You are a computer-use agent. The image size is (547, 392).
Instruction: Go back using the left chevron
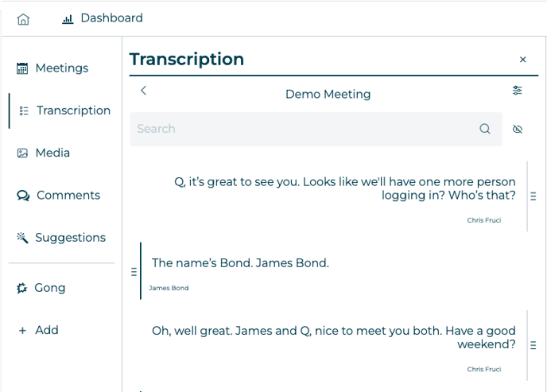coord(144,91)
